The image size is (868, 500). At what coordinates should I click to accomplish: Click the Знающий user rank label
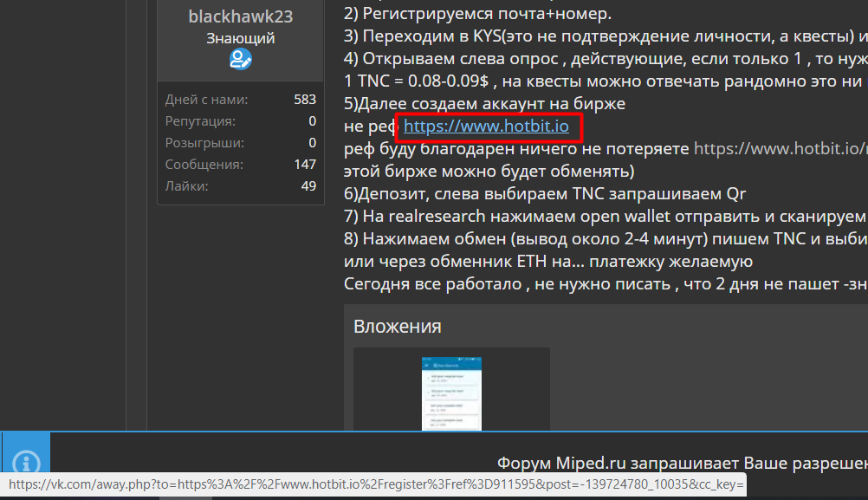click(241, 38)
